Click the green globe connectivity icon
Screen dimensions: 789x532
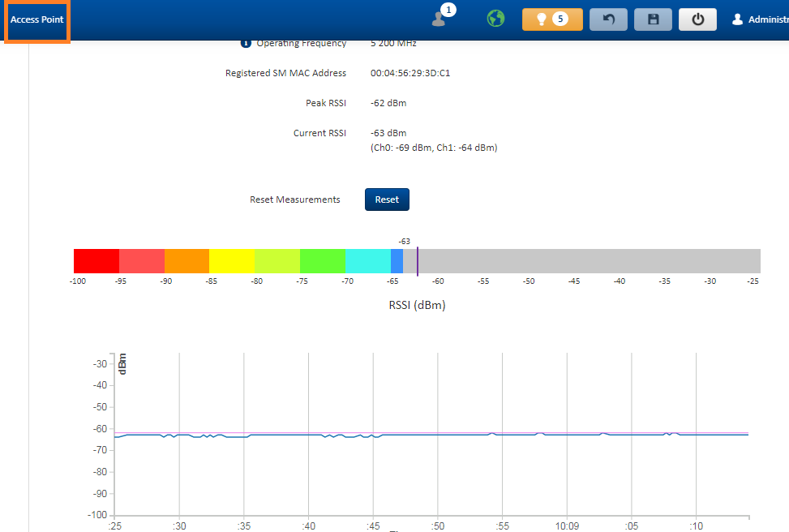[x=495, y=19]
